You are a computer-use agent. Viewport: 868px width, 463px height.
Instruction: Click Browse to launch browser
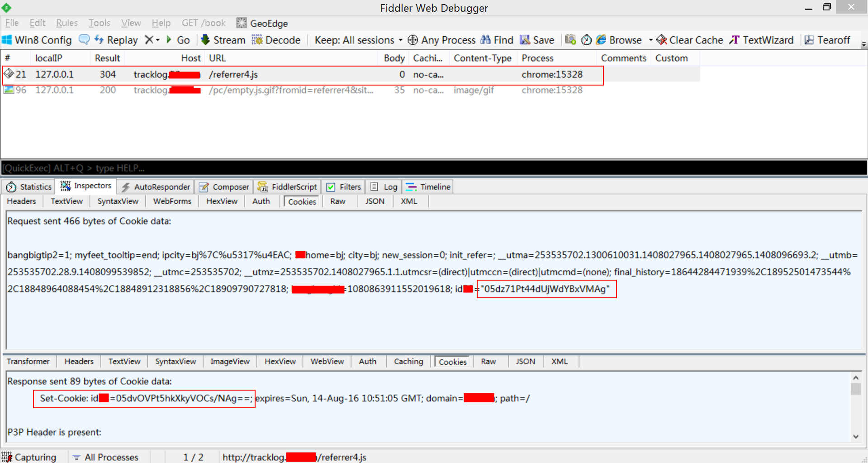[x=619, y=40]
